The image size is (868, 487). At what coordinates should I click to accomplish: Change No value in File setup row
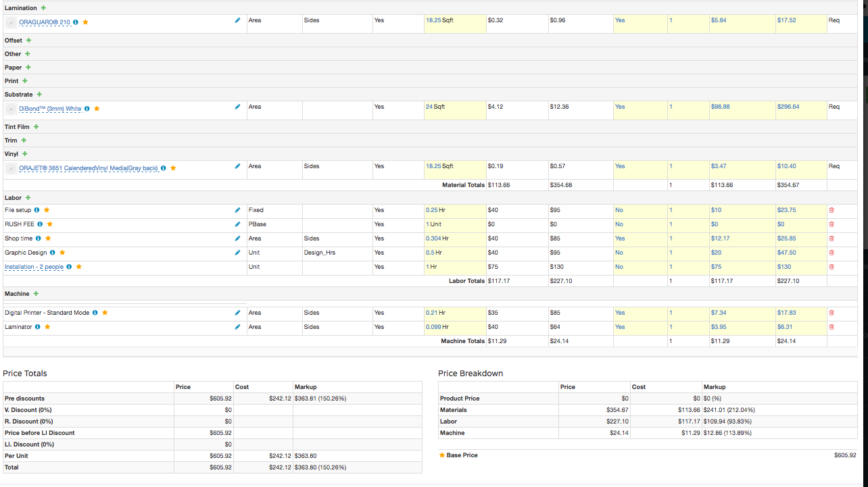640,211
